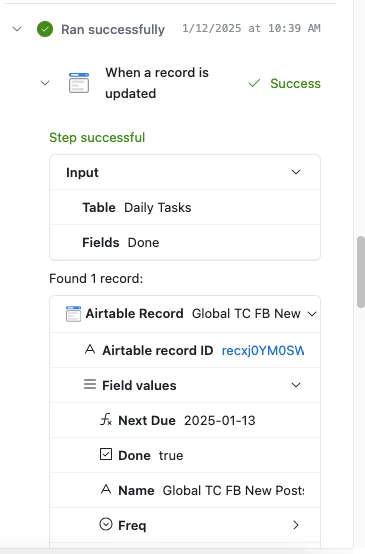Click the text-type icon beside Airtable record ID
Screen dimensions: 365x554
[x=90, y=350]
